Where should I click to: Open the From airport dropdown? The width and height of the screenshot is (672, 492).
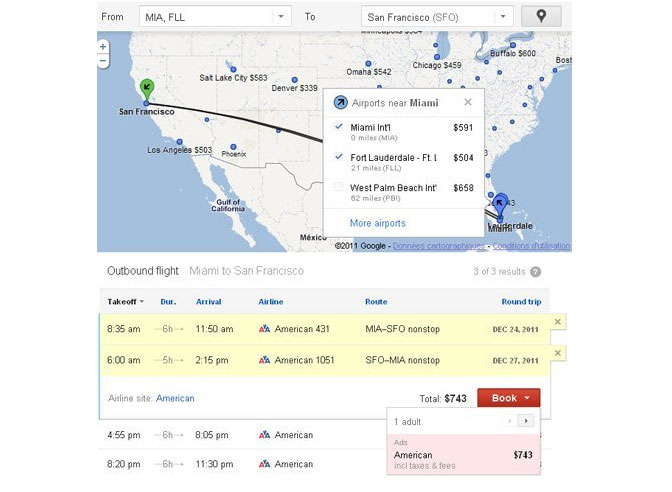coord(281,16)
